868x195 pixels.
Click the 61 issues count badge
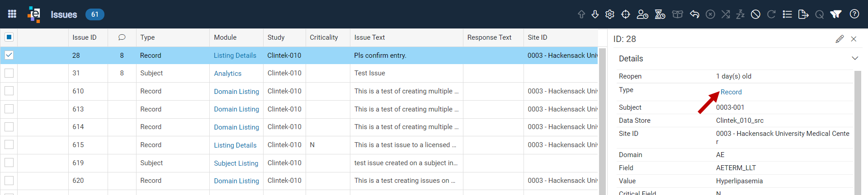point(95,14)
